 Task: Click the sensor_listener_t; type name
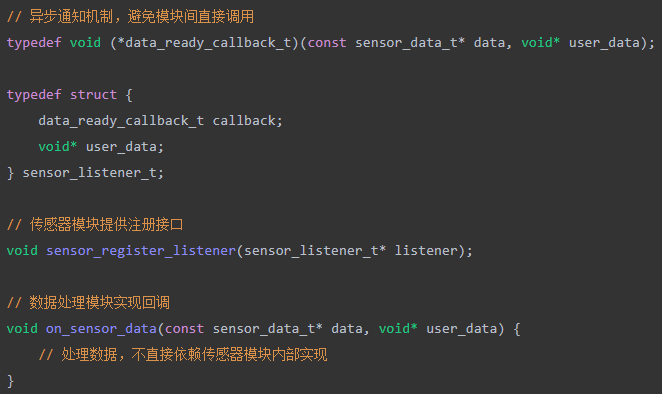(93, 173)
